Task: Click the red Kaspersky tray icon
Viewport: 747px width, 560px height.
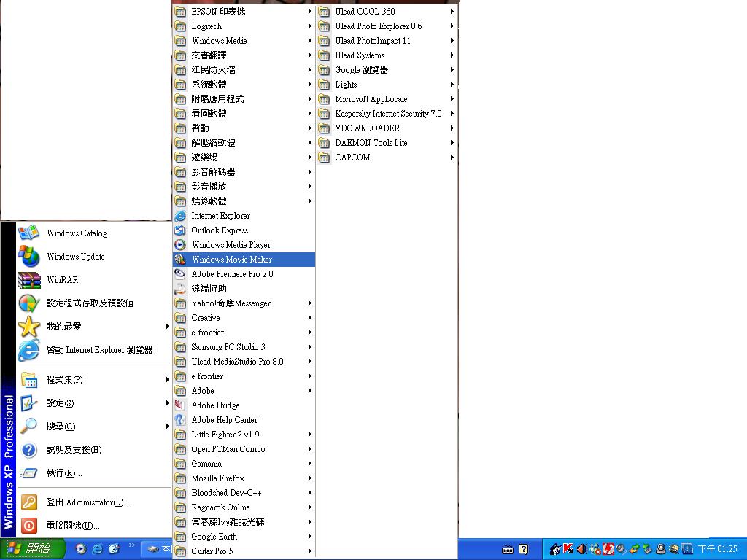Action: (568, 549)
